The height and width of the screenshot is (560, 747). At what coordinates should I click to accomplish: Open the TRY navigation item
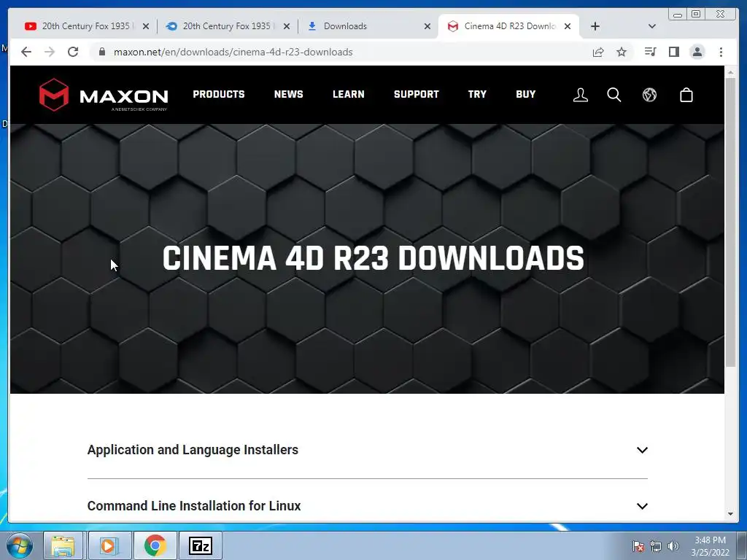tap(477, 94)
